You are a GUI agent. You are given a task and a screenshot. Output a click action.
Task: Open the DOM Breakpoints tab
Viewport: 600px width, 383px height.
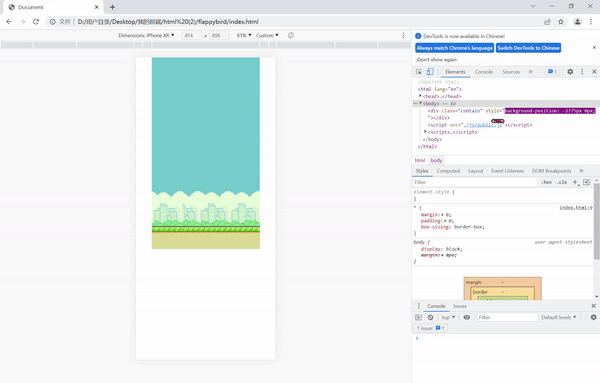coord(551,171)
